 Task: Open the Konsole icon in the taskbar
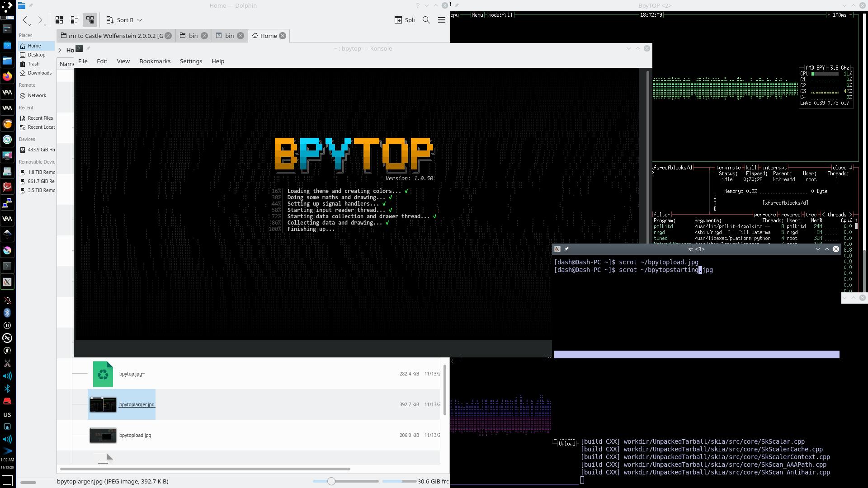(x=7, y=266)
